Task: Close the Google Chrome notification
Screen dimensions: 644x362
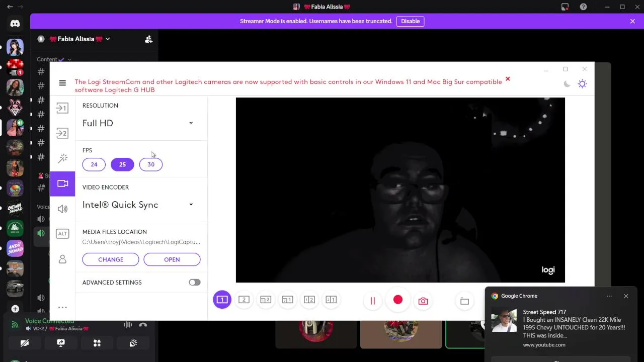Action: coord(626,296)
